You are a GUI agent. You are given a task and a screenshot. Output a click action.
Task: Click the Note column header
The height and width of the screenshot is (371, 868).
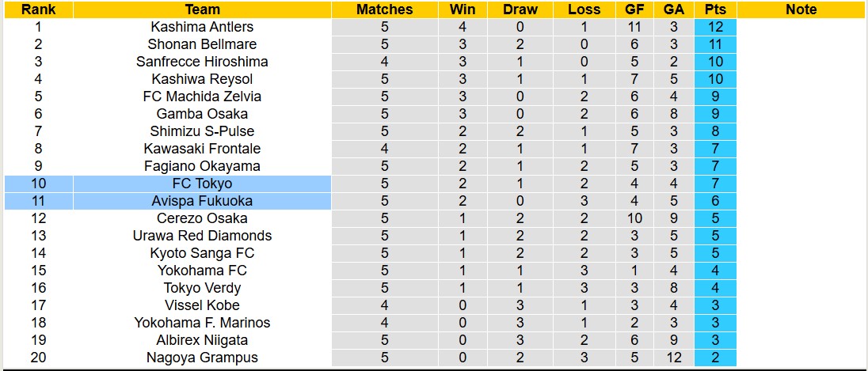coord(801,9)
